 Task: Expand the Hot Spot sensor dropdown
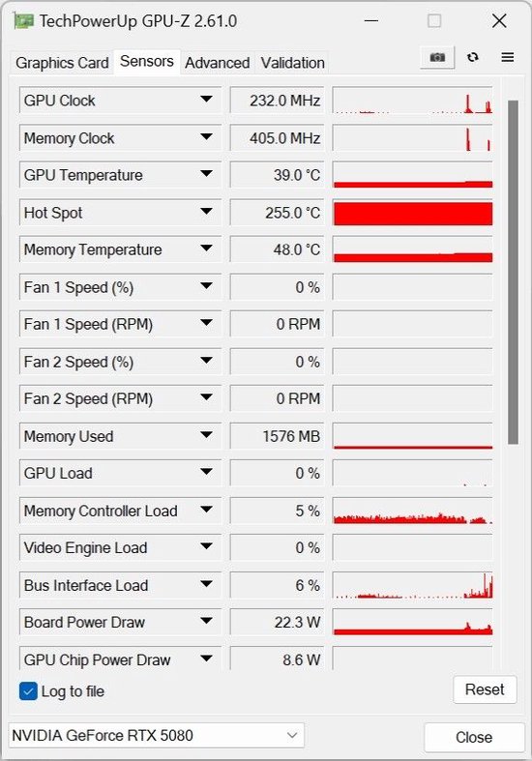coord(206,212)
